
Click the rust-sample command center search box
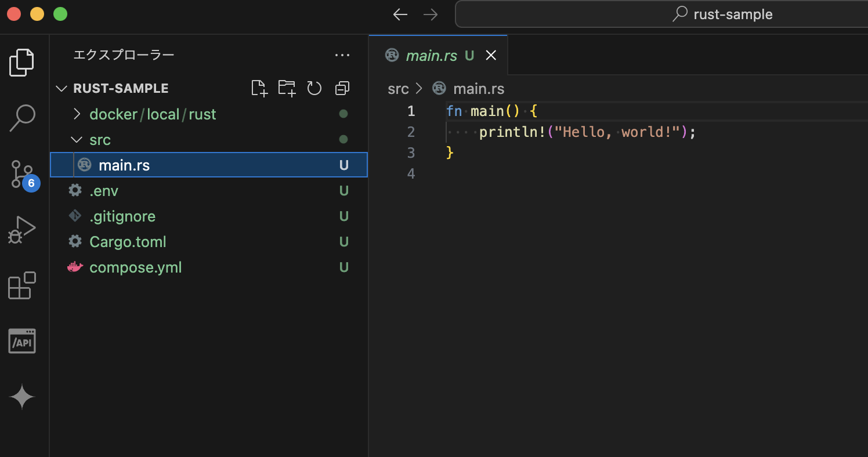point(661,14)
